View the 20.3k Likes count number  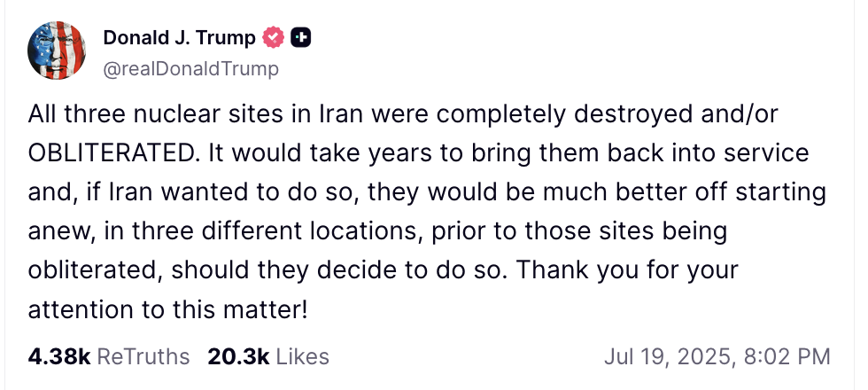tap(238, 356)
